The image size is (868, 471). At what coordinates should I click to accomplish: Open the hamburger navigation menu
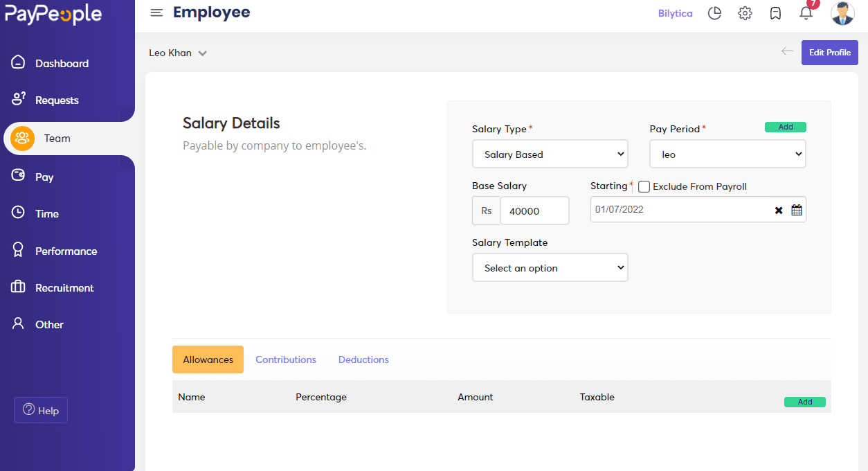pos(156,12)
